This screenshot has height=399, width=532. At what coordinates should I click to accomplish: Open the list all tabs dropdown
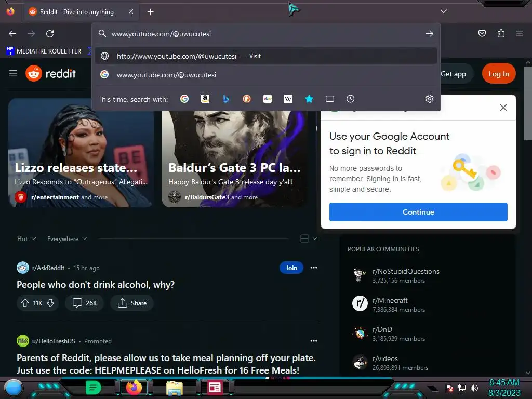(x=443, y=11)
